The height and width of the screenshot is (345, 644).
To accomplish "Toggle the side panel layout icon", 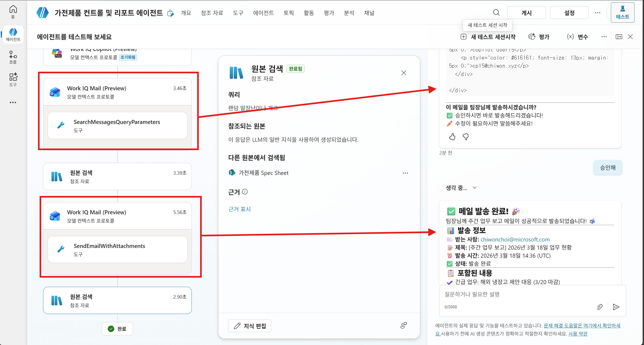I will (x=619, y=37).
